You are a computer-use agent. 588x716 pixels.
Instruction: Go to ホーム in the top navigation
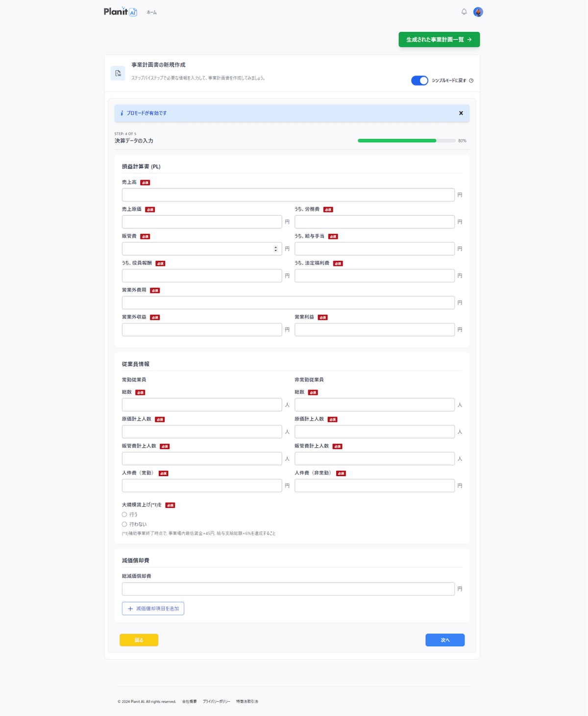pyautogui.click(x=152, y=13)
